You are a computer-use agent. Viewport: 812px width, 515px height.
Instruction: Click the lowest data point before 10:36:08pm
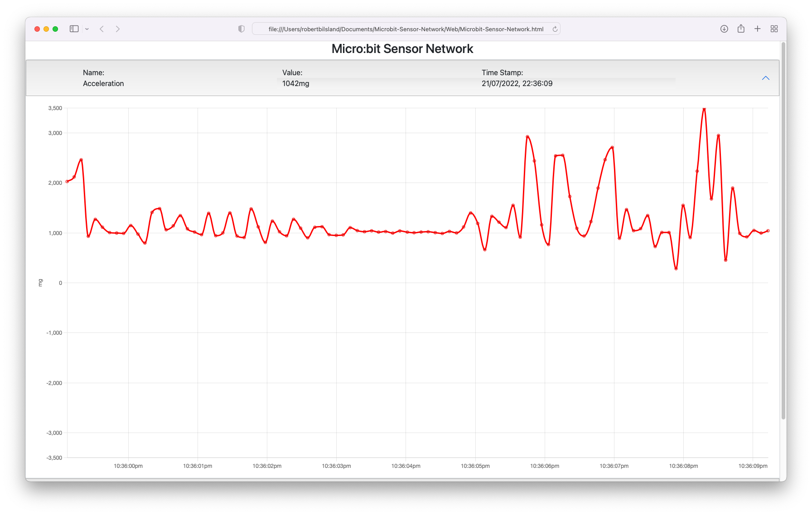(x=676, y=269)
